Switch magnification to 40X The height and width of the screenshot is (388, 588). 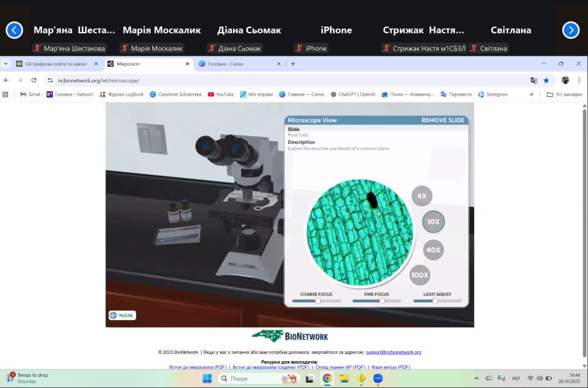(433, 249)
